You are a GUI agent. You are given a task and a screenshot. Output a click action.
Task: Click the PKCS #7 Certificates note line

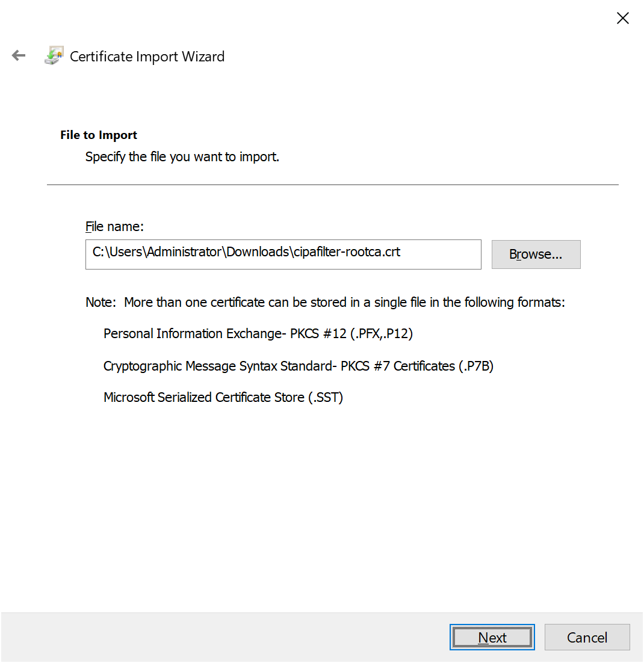point(299,366)
